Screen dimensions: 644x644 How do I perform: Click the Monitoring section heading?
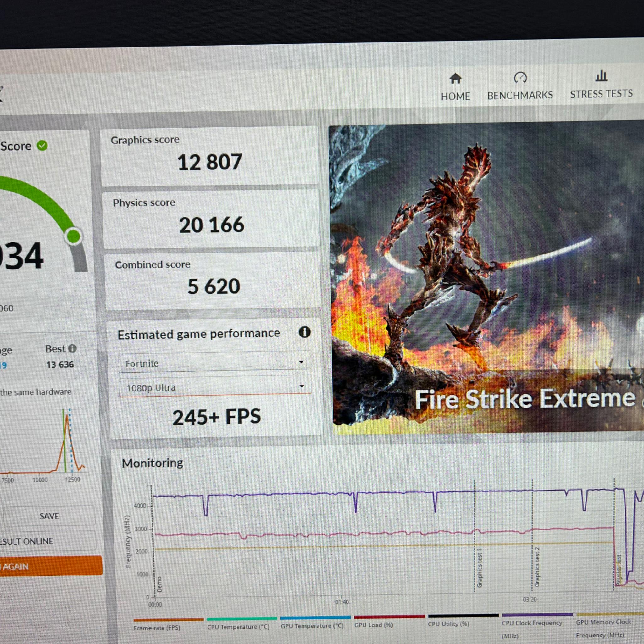tap(152, 463)
